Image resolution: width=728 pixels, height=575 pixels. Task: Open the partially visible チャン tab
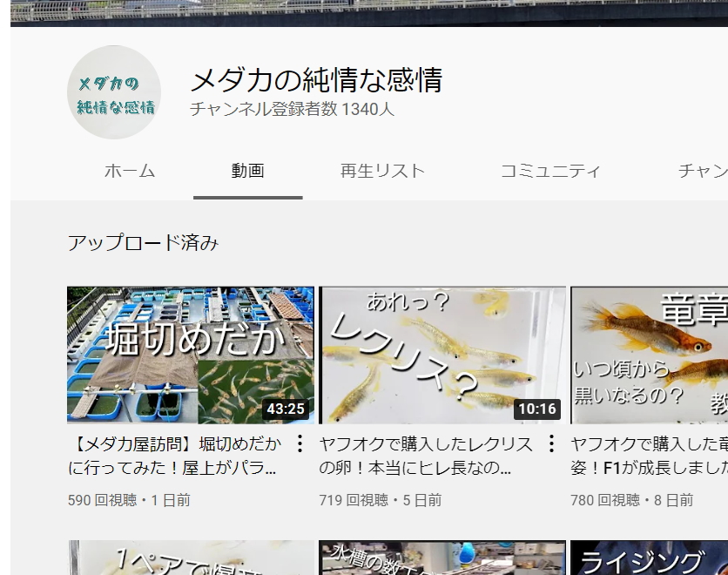tap(703, 171)
